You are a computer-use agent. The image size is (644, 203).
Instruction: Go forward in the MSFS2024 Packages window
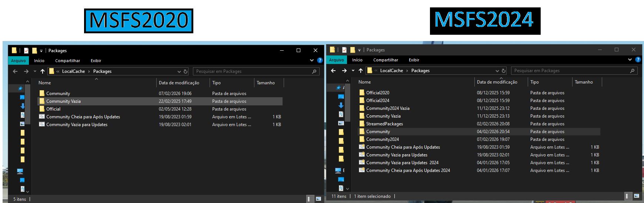tap(344, 71)
